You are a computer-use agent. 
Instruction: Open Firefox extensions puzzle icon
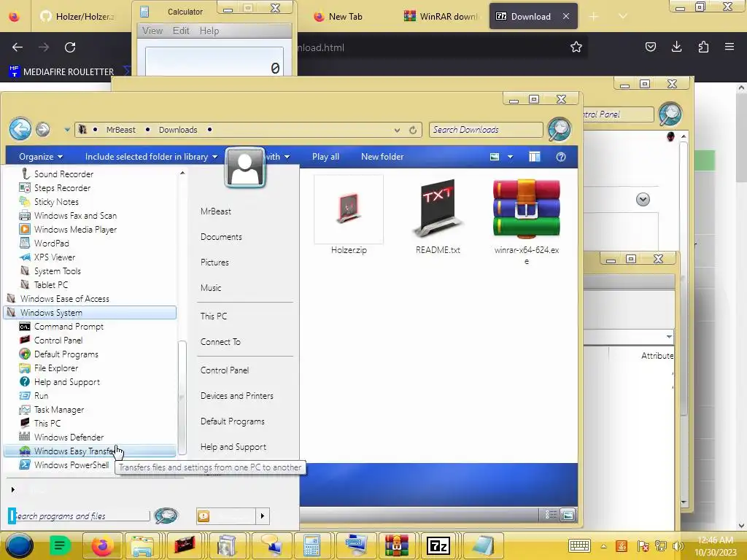tap(703, 47)
